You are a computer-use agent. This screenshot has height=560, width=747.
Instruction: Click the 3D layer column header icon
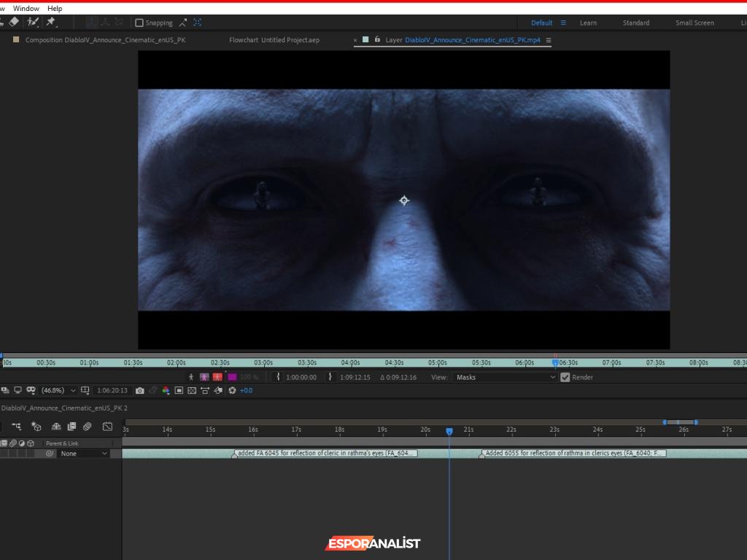[x=31, y=443]
